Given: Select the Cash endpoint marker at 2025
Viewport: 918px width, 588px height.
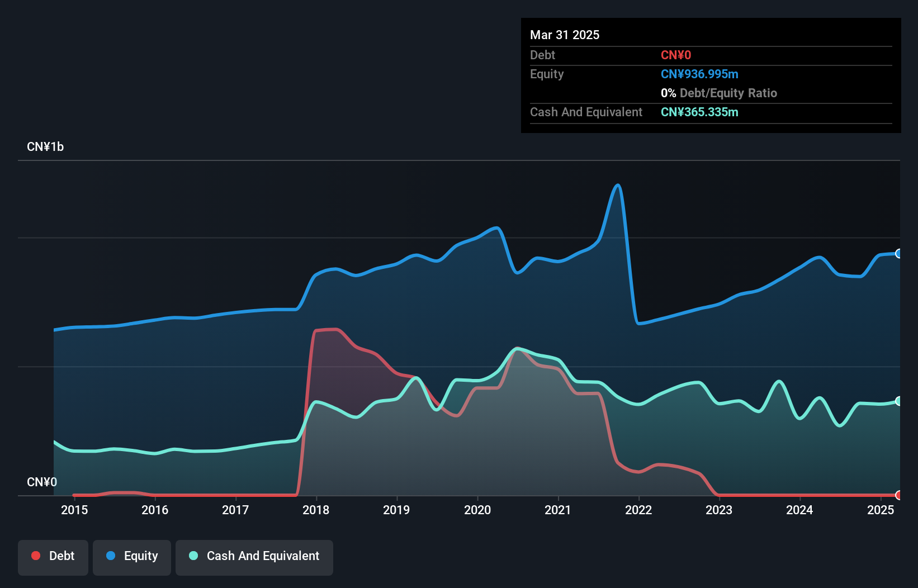Looking at the screenshot, I should 899,401.
